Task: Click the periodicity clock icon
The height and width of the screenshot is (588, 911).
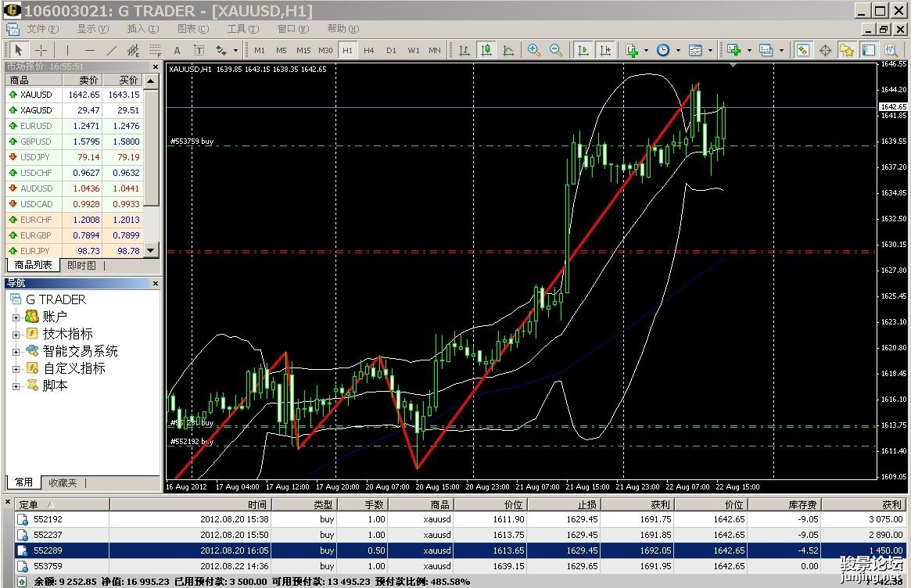Action: [x=663, y=51]
